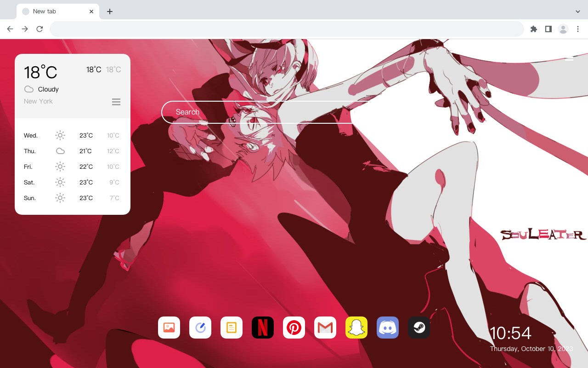Launch the Pinterest shortcut

(x=294, y=328)
